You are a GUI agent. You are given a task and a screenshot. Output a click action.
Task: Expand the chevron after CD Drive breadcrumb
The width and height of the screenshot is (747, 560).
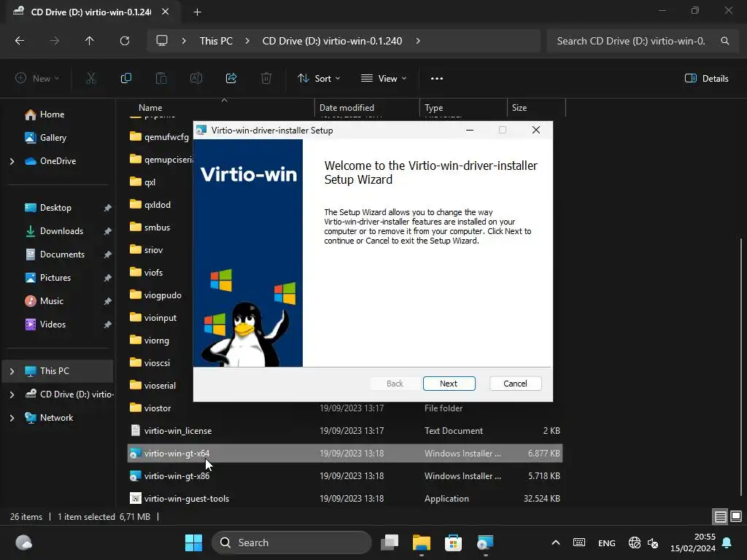click(x=418, y=41)
